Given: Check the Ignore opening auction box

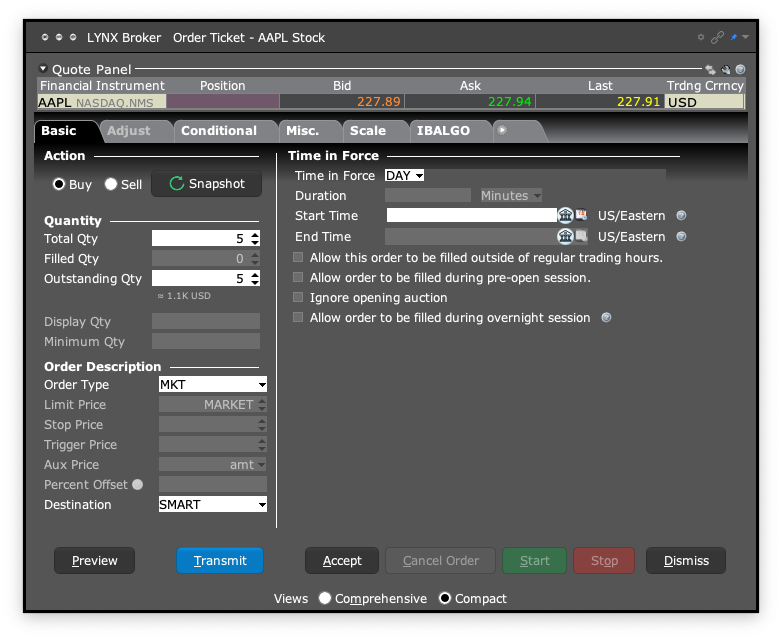Looking at the screenshot, I should 298,298.
